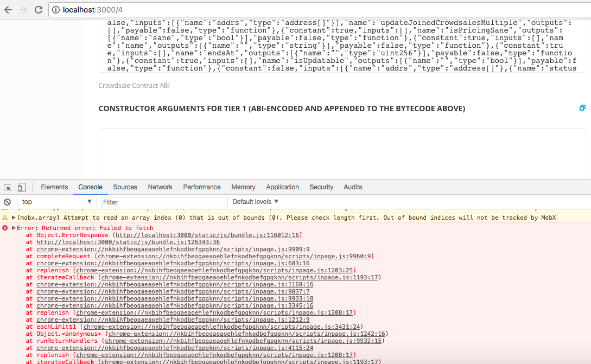This screenshot has height=364, width=591.
Task: Open inpage.js:9909:9 stack link
Action: click(x=173, y=249)
